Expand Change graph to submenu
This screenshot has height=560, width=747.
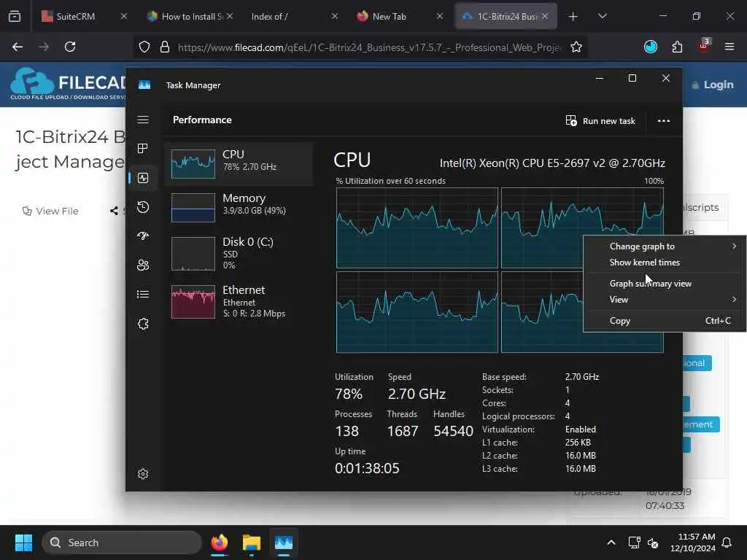(x=665, y=246)
